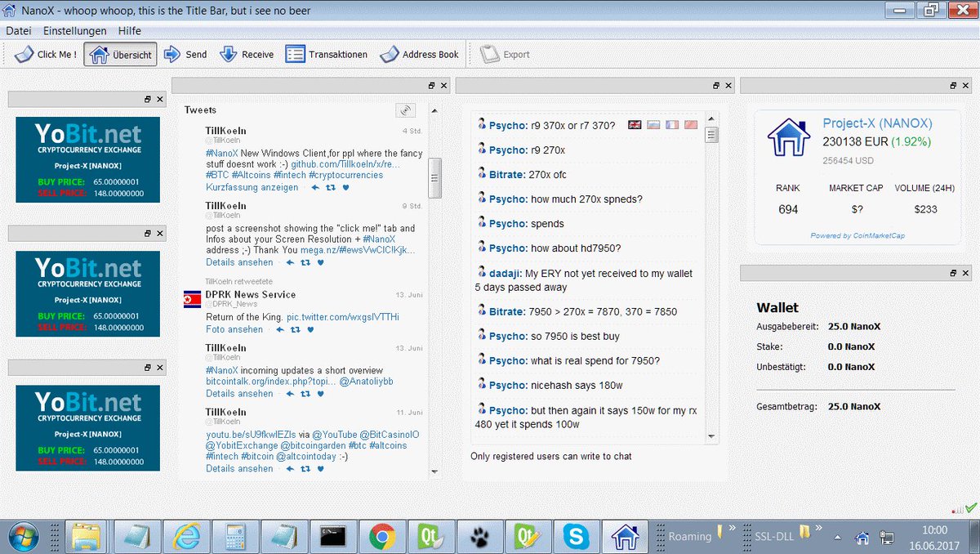Image resolution: width=980 pixels, height=554 pixels.
Task: Select the Russian flag in chat
Action: (653, 125)
